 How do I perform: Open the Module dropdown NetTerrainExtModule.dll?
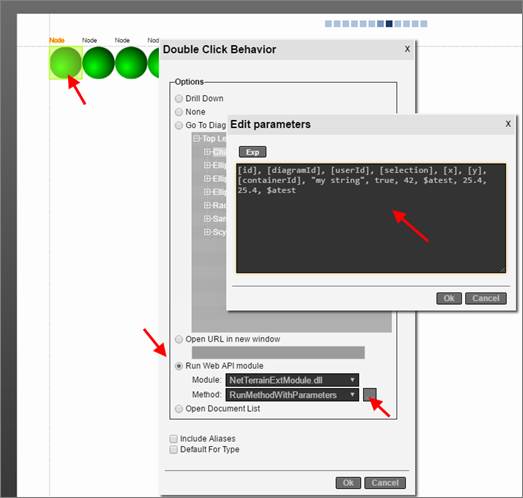[x=292, y=380]
